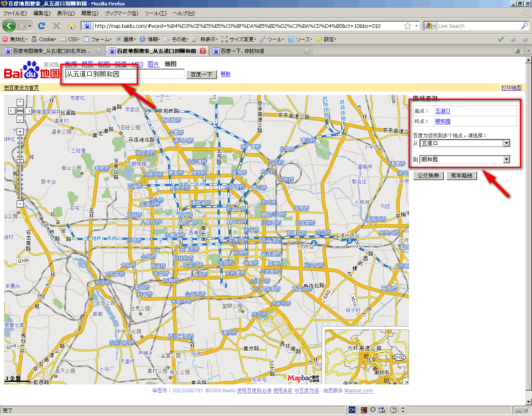Close the 百度一下，你就知道 tab
The height and width of the screenshot is (416, 532).
307,51
